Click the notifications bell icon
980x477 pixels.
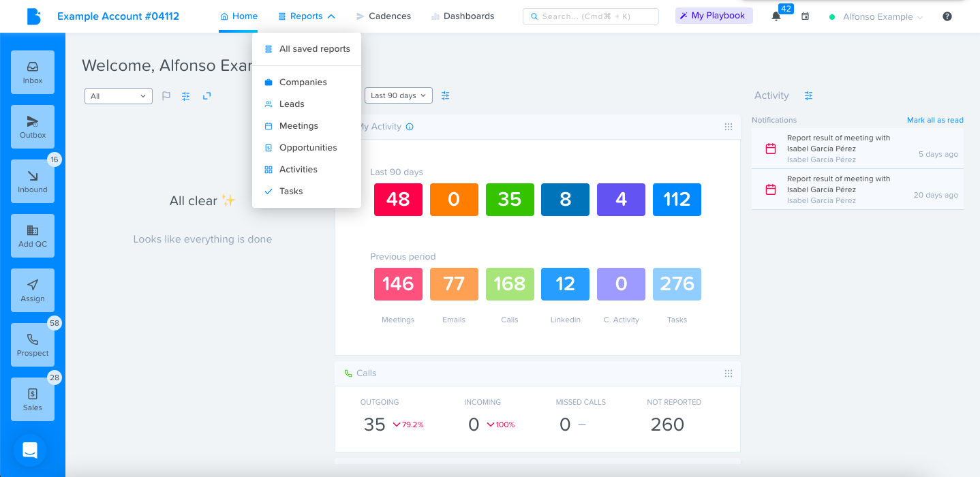(776, 16)
